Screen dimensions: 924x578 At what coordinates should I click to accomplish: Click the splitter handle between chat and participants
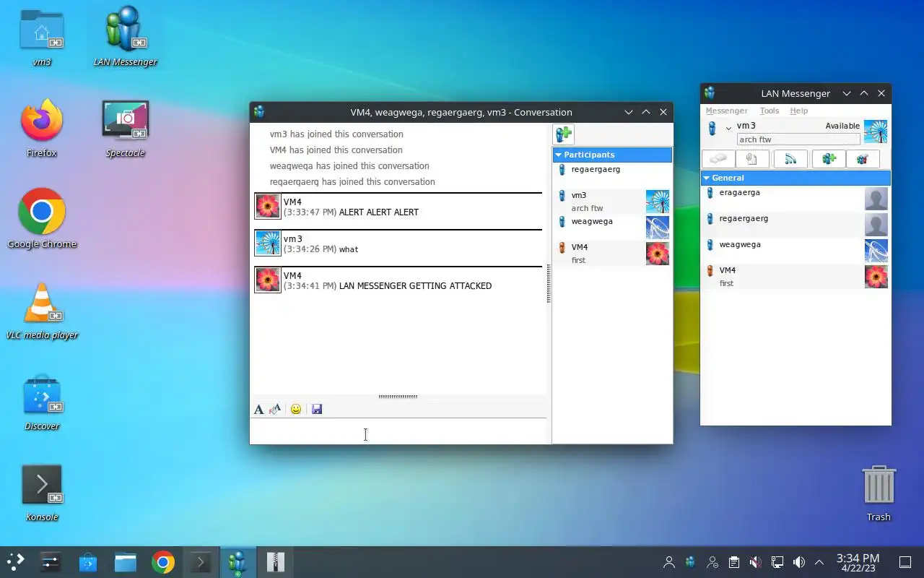pyautogui.click(x=549, y=283)
